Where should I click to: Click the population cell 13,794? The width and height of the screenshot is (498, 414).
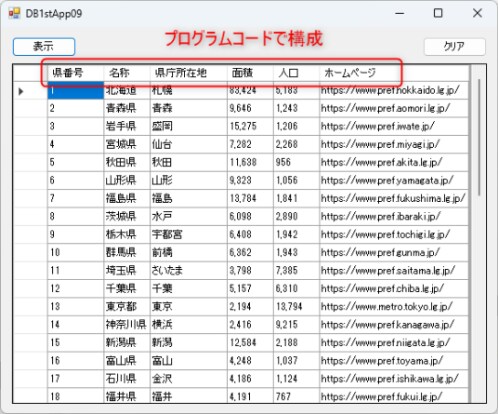296,306
